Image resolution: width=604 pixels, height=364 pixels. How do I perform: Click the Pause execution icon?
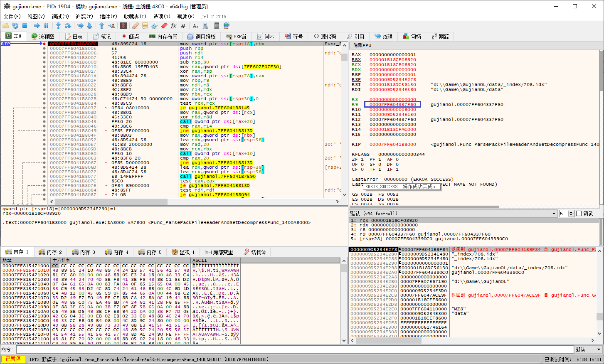click(46, 26)
